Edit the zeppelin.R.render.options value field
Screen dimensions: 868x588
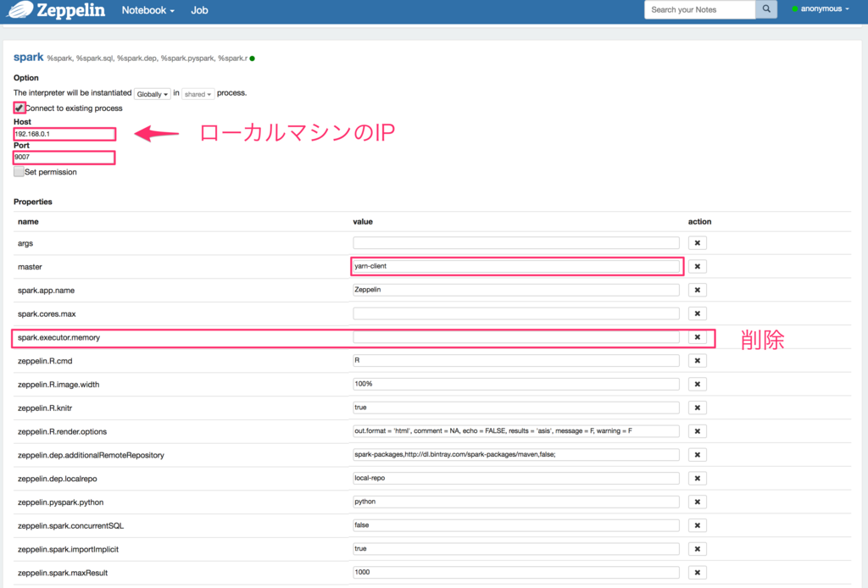coord(516,431)
